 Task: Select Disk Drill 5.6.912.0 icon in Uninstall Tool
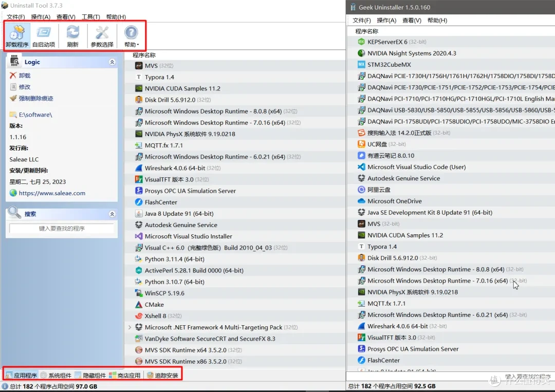point(139,100)
